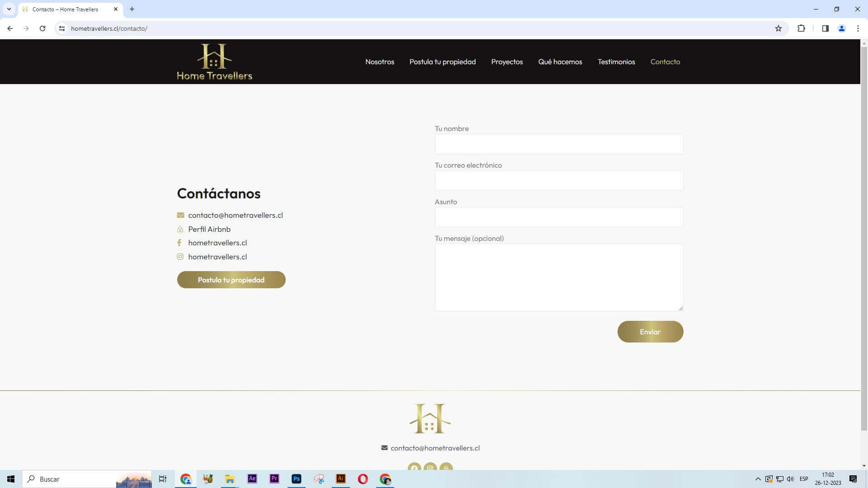Bookmark this page with the star icon
868x488 pixels.
coord(778,28)
